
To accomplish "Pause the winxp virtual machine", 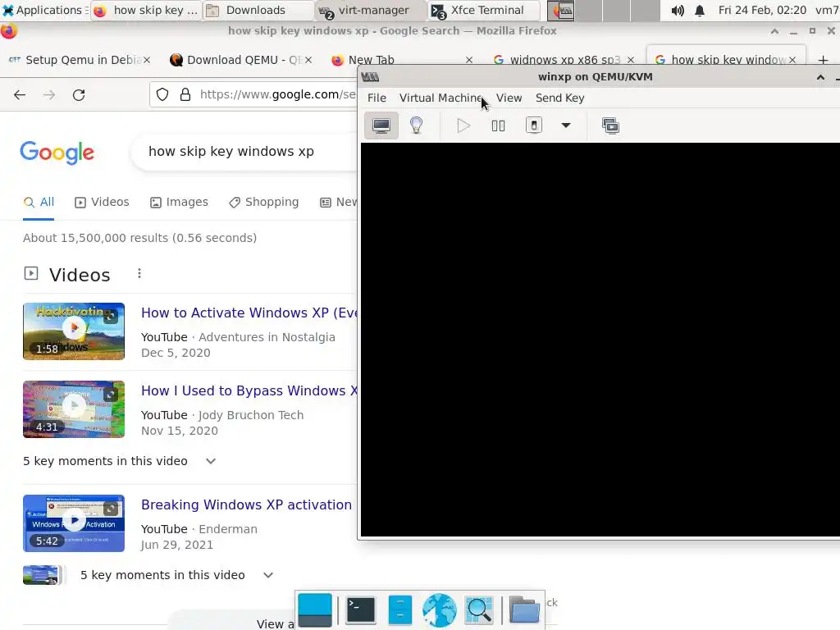I will coord(498,126).
